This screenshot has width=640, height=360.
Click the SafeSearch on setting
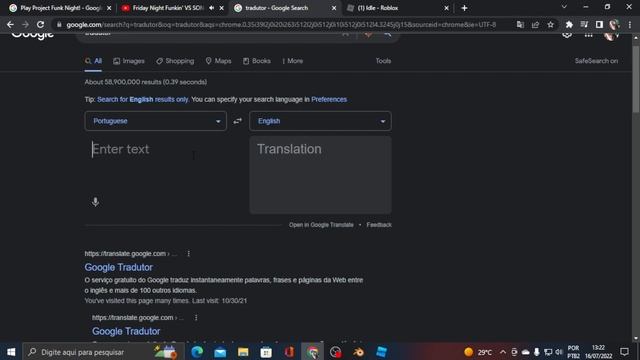(596, 61)
